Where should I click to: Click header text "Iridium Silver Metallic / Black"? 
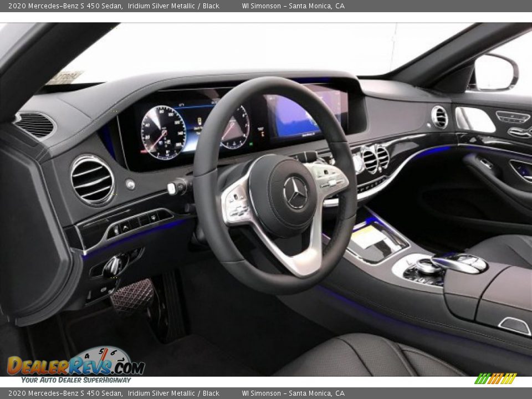[173, 6]
